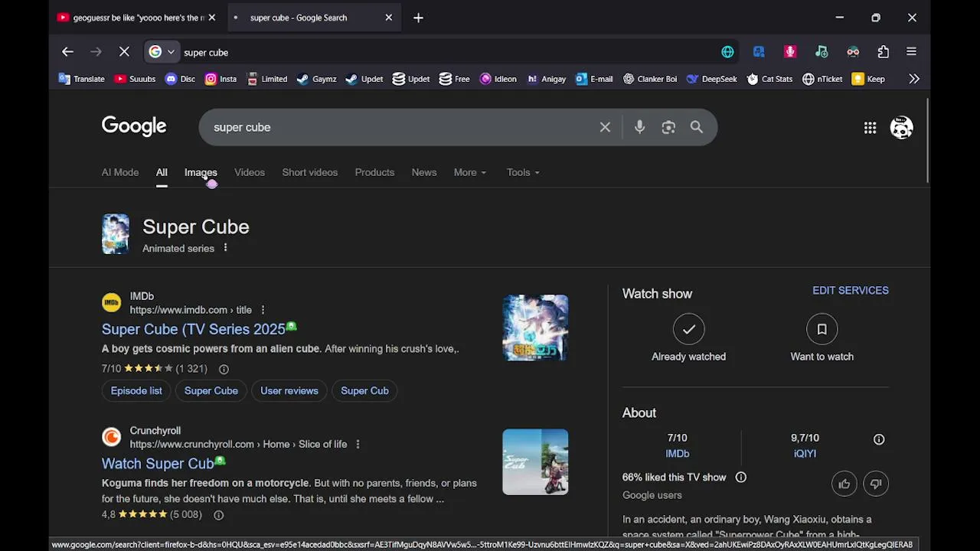Clear the search box with the X
The width and height of the screenshot is (980, 551).
click(x=605, y=127)
